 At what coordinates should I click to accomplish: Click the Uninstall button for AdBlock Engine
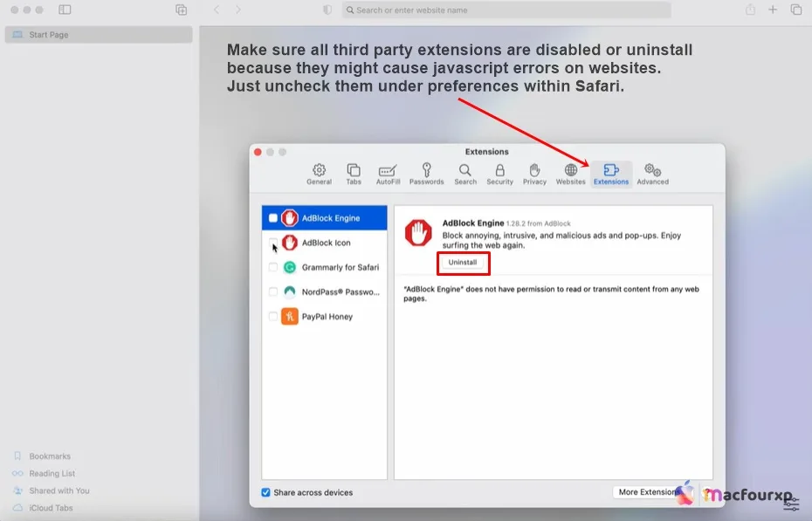click(x=463, y=263)
